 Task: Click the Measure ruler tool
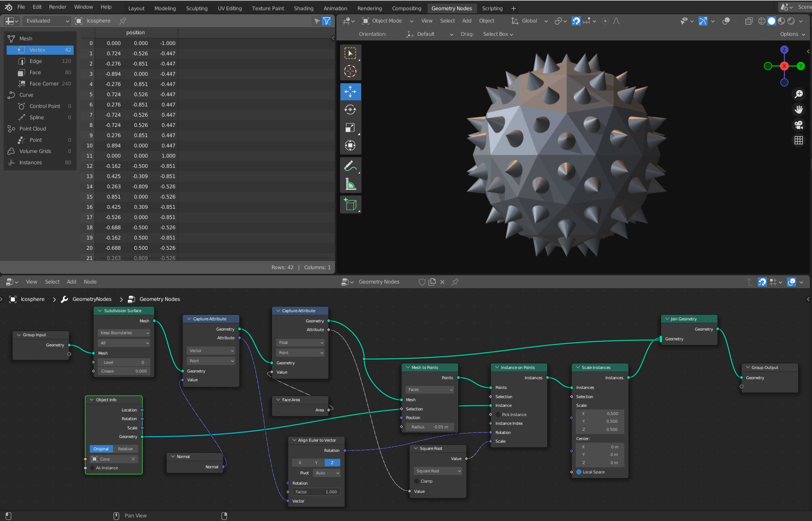pyautogui.click(x=350, y=184)
